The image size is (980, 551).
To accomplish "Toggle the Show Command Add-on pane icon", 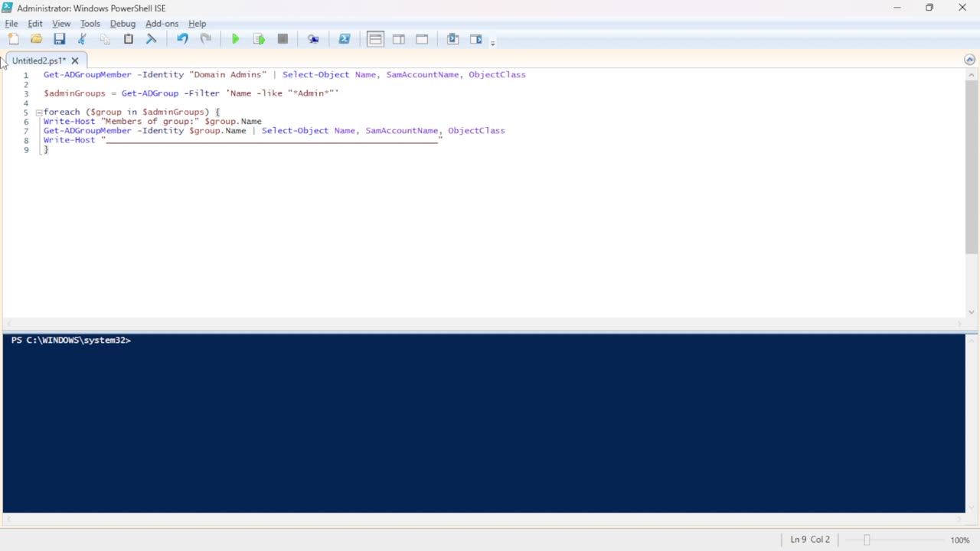I will [x=476, y=39].
